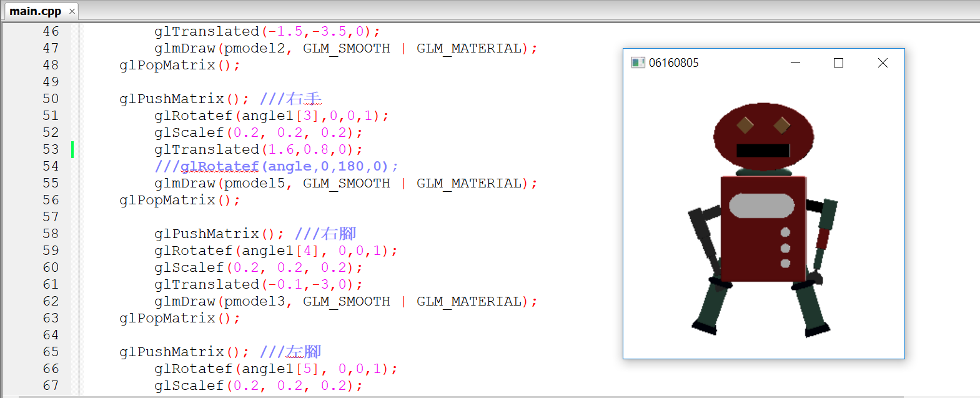The image size is (980, 398).
Task: Click line number 64 in gutter
Action: tap(51, 335)
